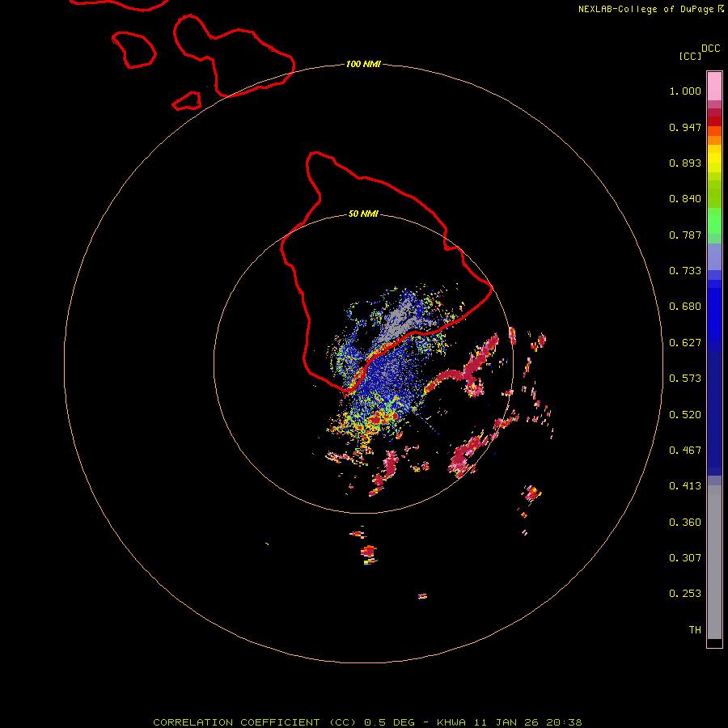Click the 0.520 scale value

685,415
